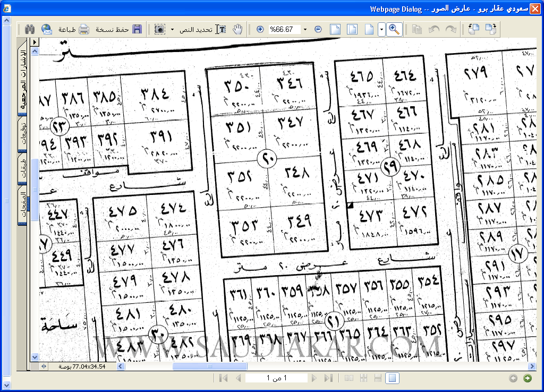Click horizontal scroll left arrow
Viewport: 544px width, 392px height.
pos(121,367)
